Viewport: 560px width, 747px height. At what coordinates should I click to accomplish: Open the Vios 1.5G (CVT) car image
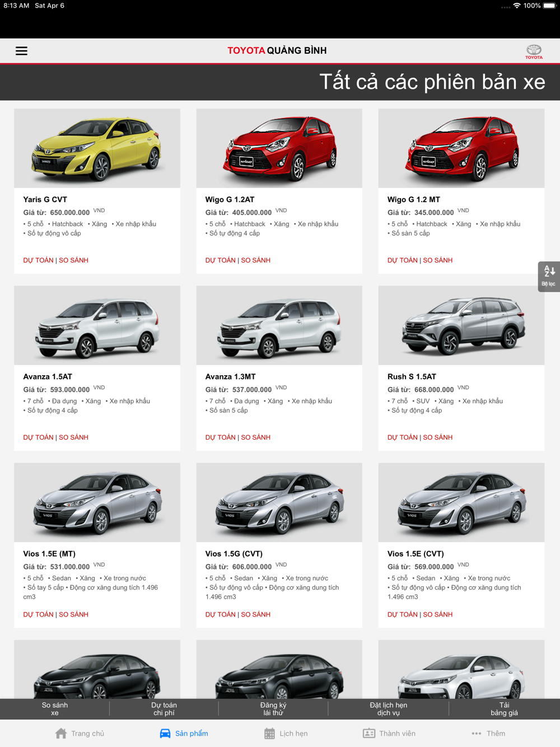pos(279,502)
